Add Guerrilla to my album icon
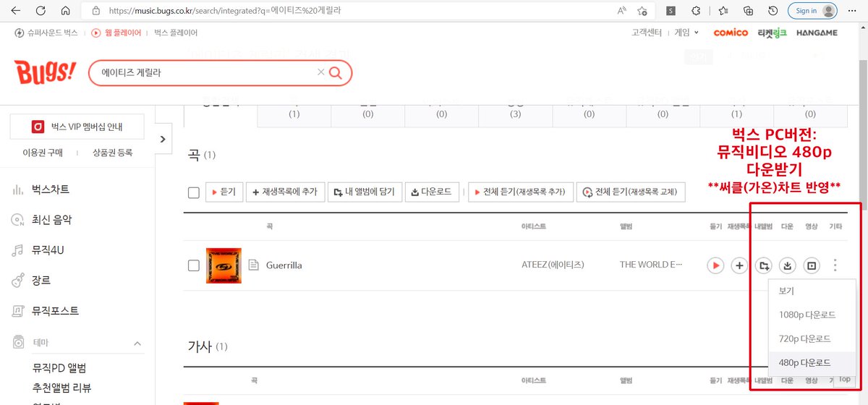Image resolution: width=868 pixels, height=405 pixels. tap(764, 265)
